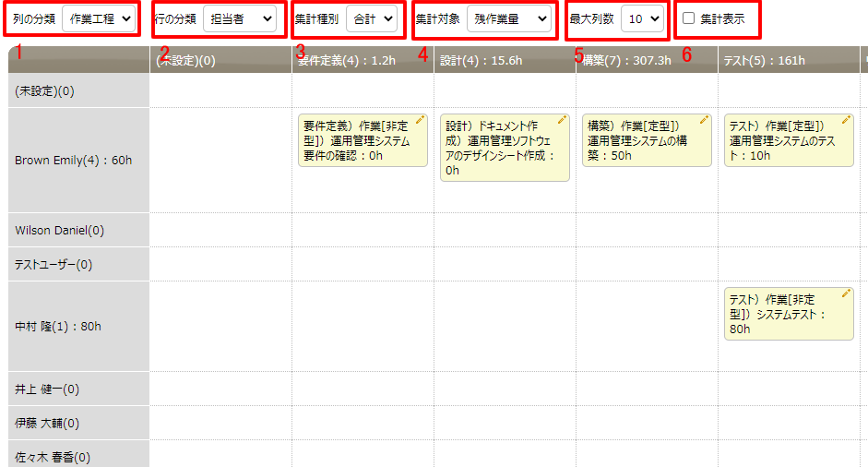Click the 列の分類 label
868x467 pixels.
pyautogui.click(x=34, y=18)
